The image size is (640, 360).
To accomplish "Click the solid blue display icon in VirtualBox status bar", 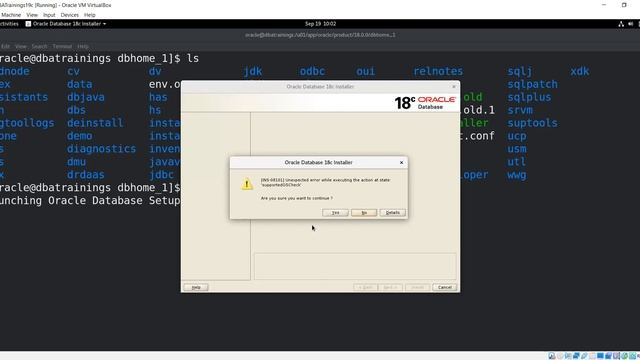I will [x=600, y=356].
